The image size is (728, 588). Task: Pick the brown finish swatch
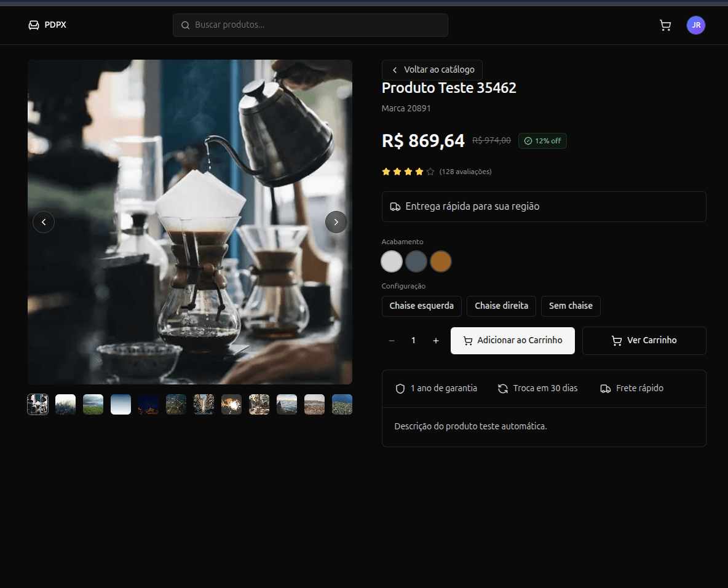click(441, 261)
